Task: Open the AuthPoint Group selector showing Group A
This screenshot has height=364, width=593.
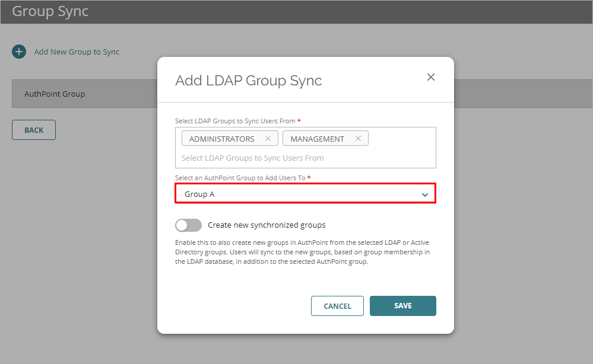Action: tap(305, 194)
